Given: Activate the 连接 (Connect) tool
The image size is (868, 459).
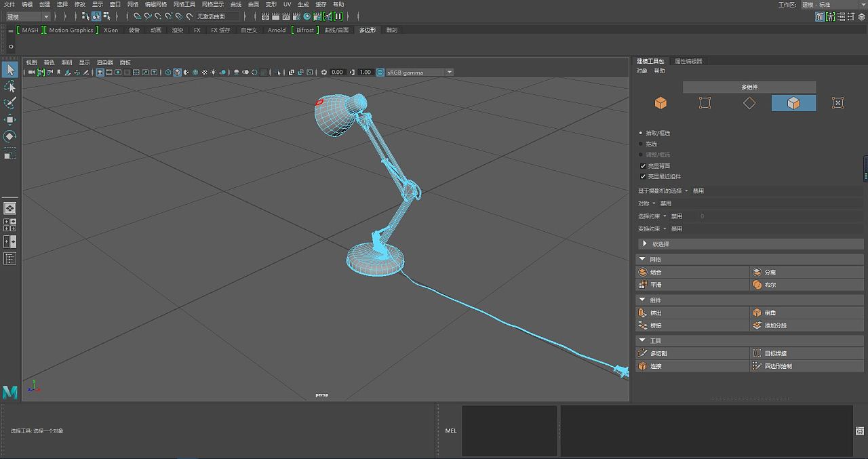Looking at the screenshot, I should point(693,366).
